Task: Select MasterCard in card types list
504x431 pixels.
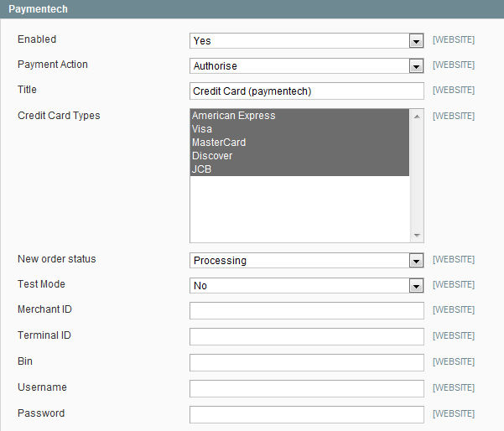Action: click(x=299, y=143)
